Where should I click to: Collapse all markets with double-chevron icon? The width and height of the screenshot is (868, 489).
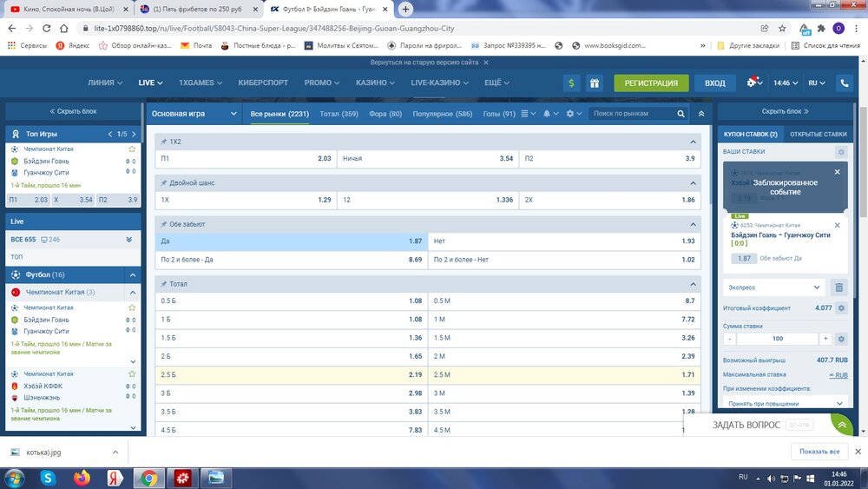(701, 114)
